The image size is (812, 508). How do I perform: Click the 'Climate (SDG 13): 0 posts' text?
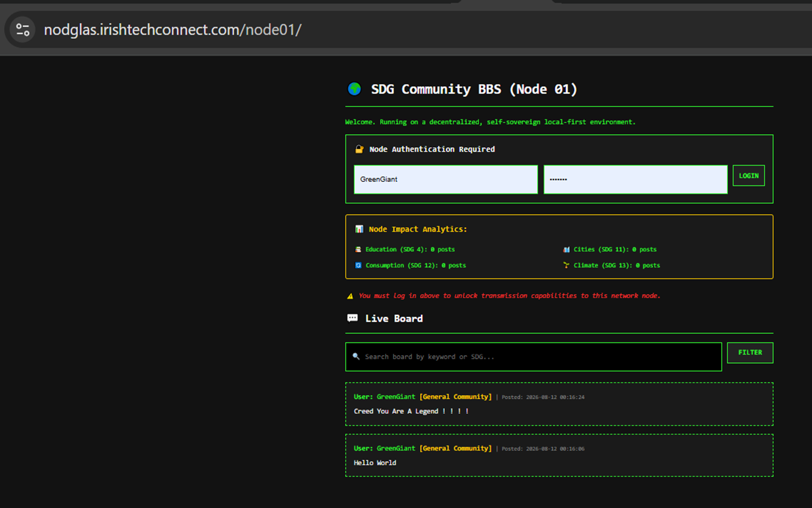pyautogui.click(x=617, y=265)
